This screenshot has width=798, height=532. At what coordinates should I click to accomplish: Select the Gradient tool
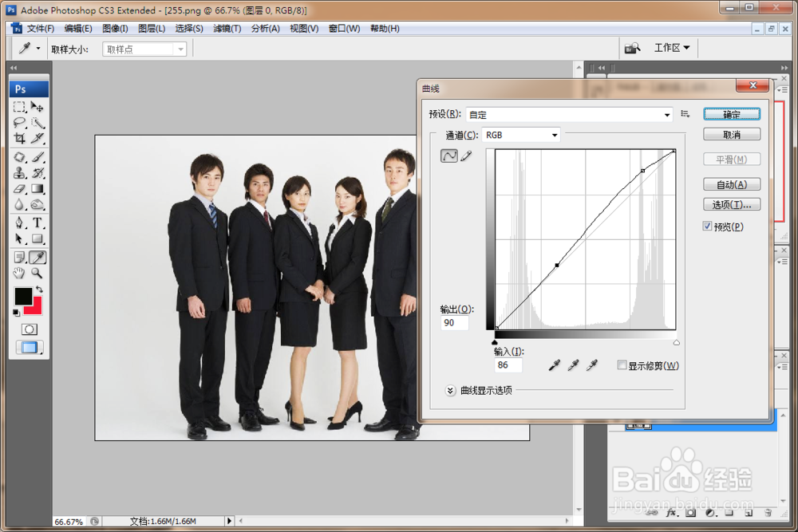click(38, 189)
